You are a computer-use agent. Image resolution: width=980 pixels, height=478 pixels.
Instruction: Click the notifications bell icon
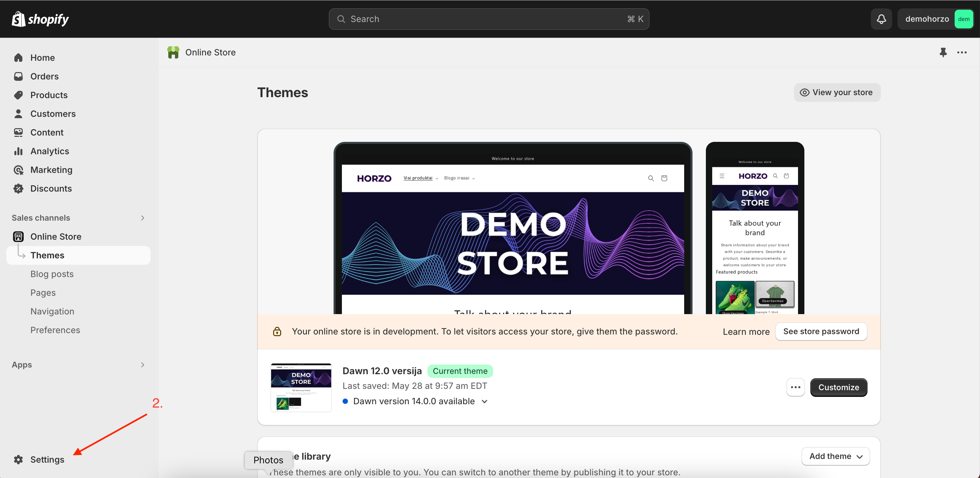[881, 19]
